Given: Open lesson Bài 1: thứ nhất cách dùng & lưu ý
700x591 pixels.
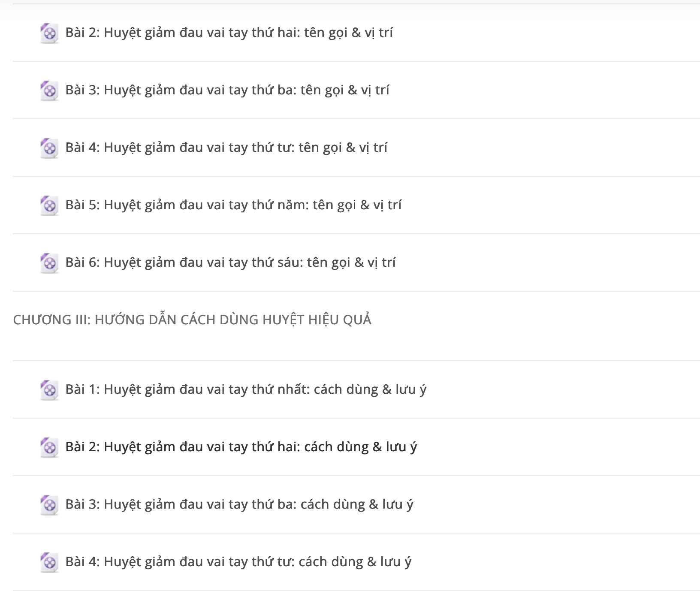Looking at the screenshot, I should click(246, 389).
